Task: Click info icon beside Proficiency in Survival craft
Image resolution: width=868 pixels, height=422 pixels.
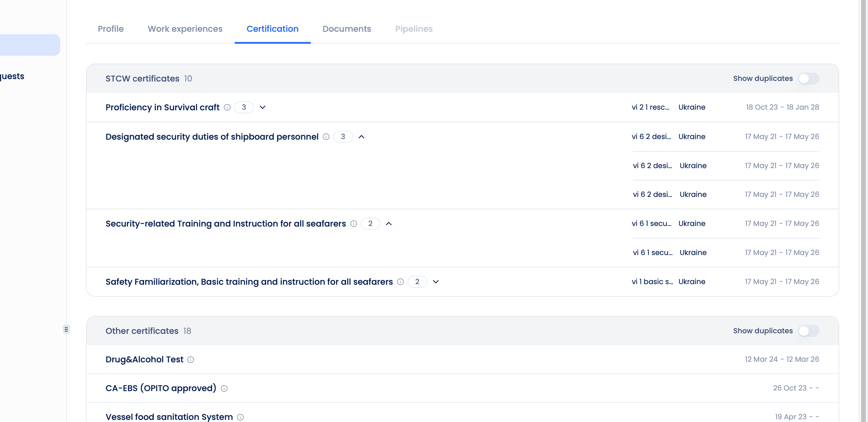Action: pos(227,107)
